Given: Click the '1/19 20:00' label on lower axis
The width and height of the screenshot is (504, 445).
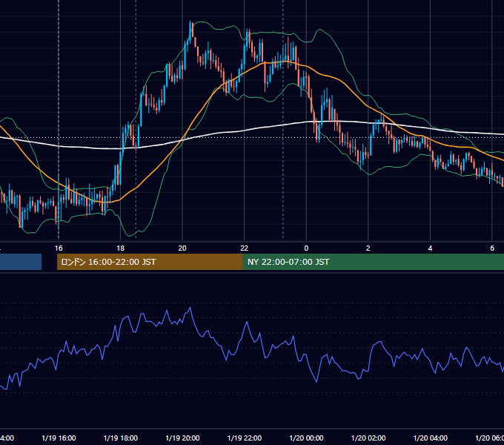Looking at the screenshot, I should click(182, 438).
